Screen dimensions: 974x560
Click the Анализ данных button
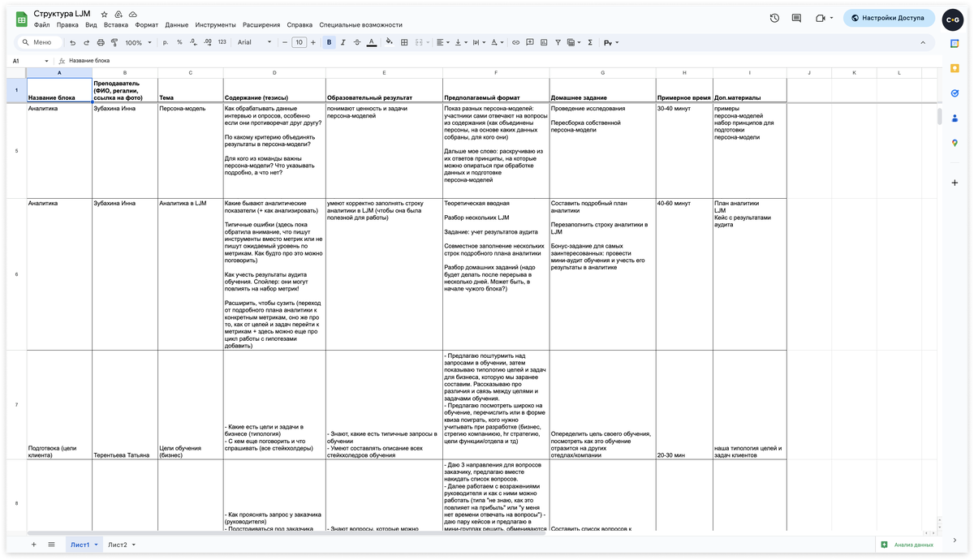(x=908, y=545)
